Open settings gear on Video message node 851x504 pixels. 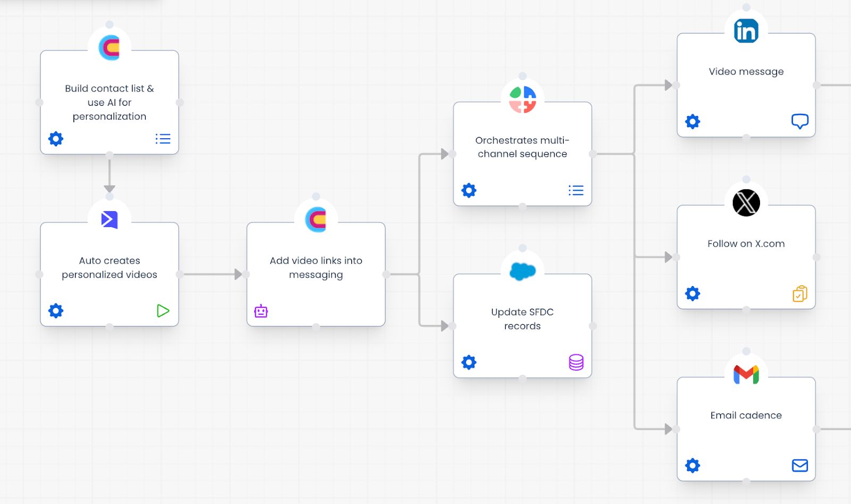[693, 122]
